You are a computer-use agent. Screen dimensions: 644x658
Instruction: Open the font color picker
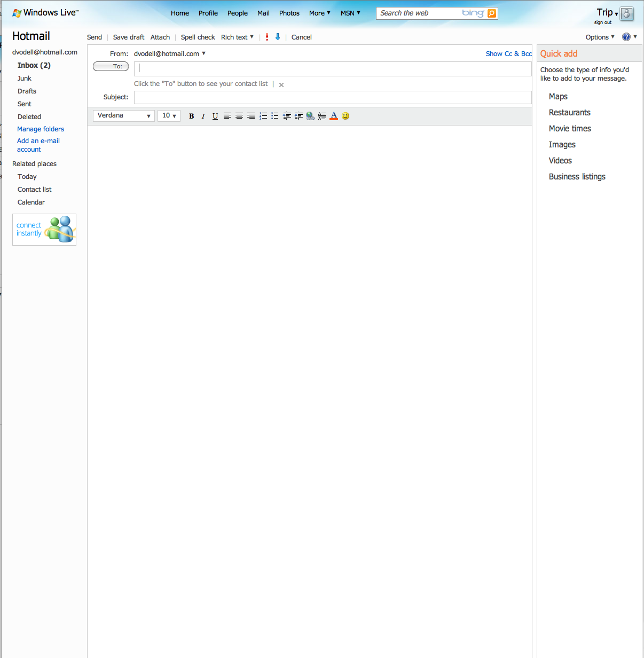coord(334,116)
